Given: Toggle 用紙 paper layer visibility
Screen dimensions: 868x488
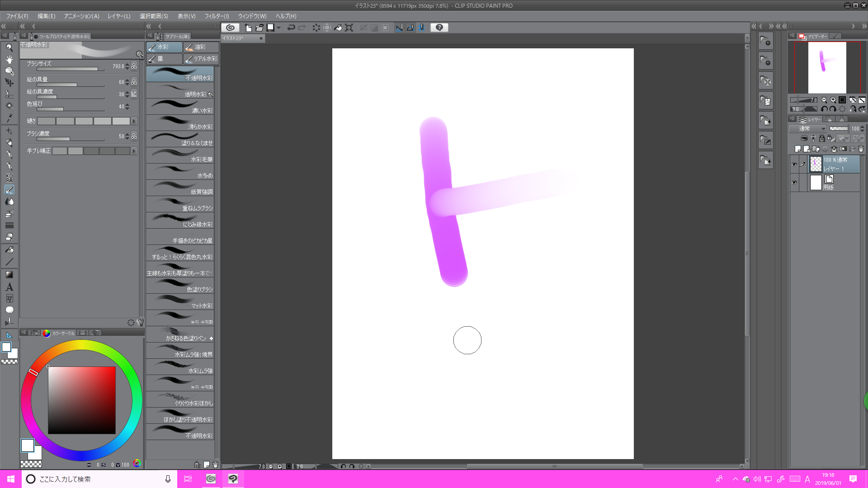Looking at the screenshot, I should pyautogui.click(x=794, y=183).
